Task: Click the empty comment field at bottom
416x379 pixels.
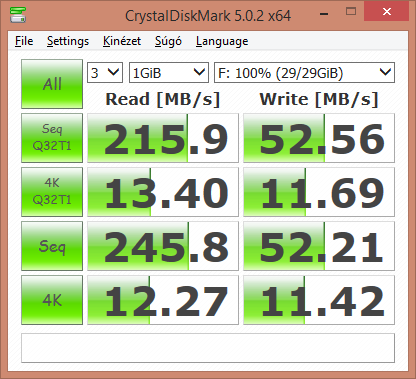Action: point(208,348)
